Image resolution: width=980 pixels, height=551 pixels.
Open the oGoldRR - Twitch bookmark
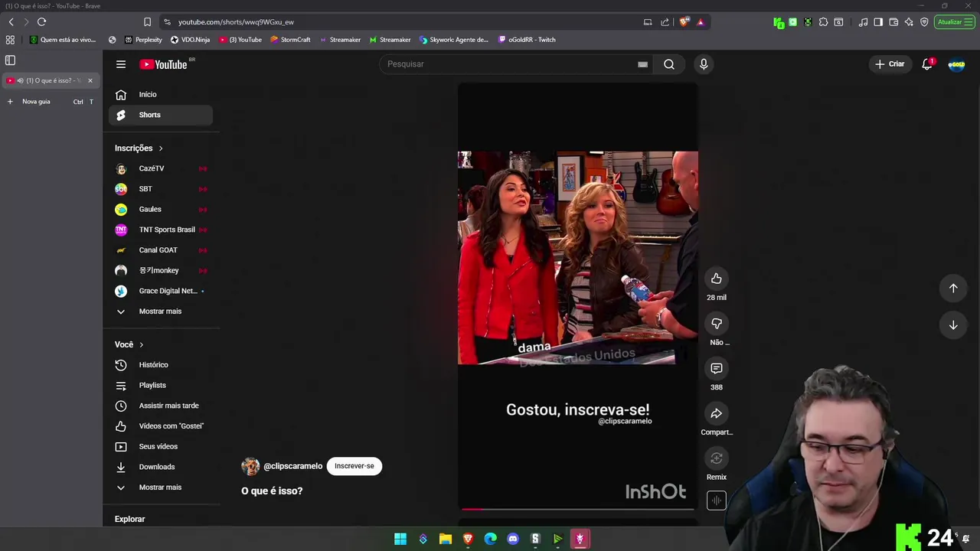point(527,40)
